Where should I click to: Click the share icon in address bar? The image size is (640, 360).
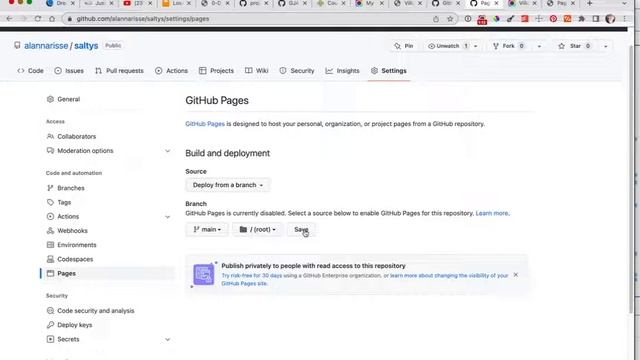(436, 19)
